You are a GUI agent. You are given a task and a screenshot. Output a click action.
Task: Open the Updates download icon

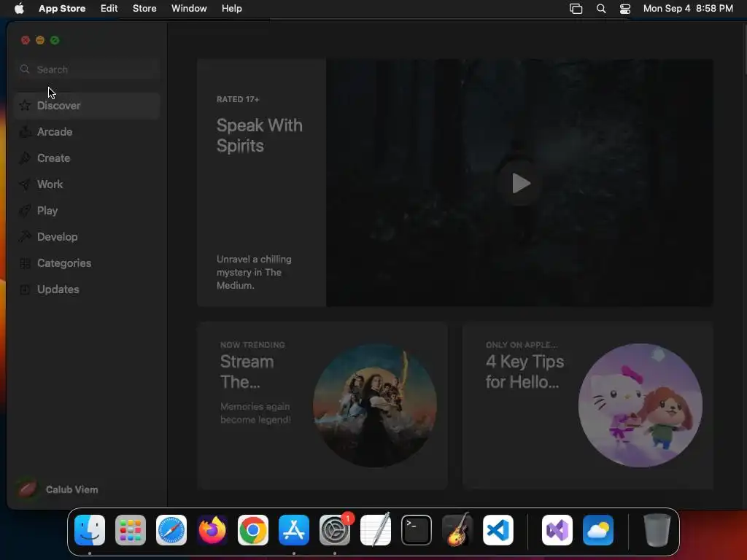(x=25, y=289)
